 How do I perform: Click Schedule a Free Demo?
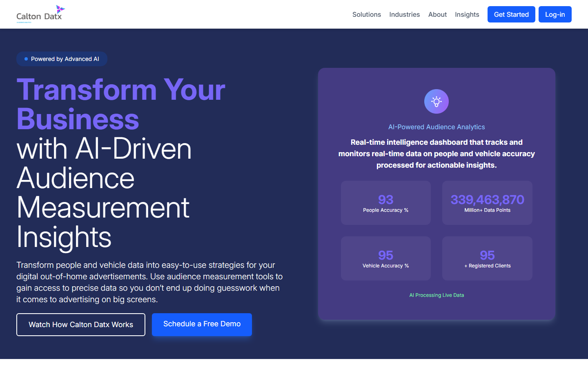coord(202,324)
